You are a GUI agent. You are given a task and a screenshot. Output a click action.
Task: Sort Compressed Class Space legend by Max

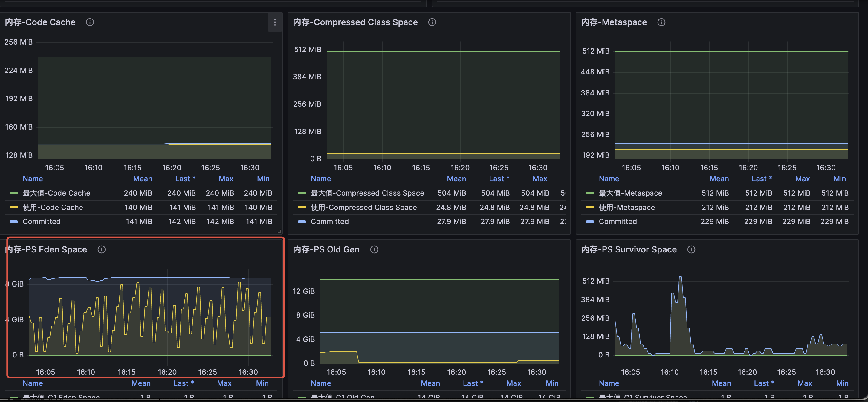540,179
